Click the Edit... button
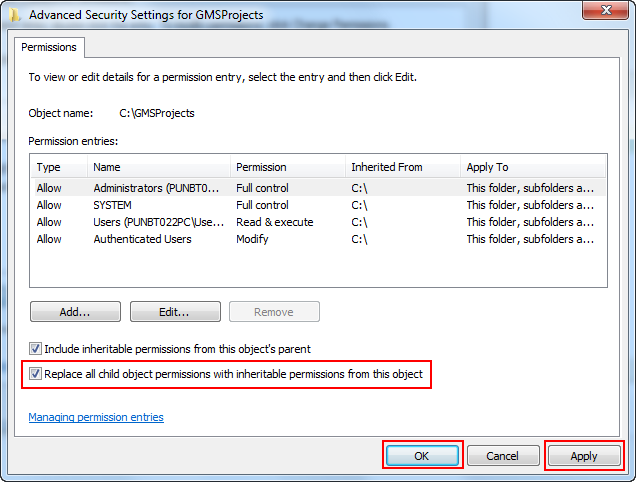 coord(174,312)
